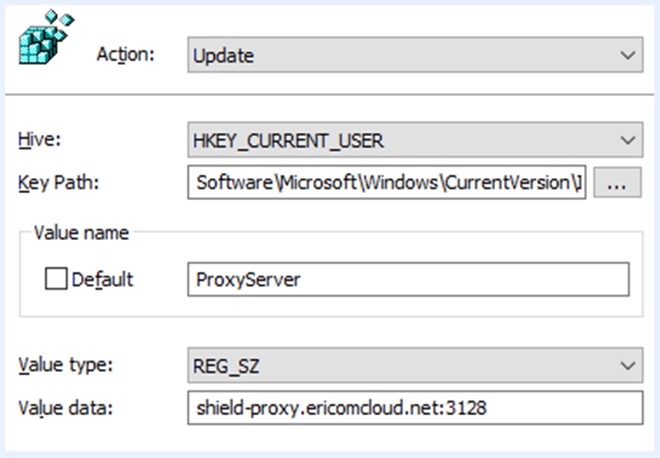Click the Default checkbox label text
Screen dimensions: 660x458
102,279
